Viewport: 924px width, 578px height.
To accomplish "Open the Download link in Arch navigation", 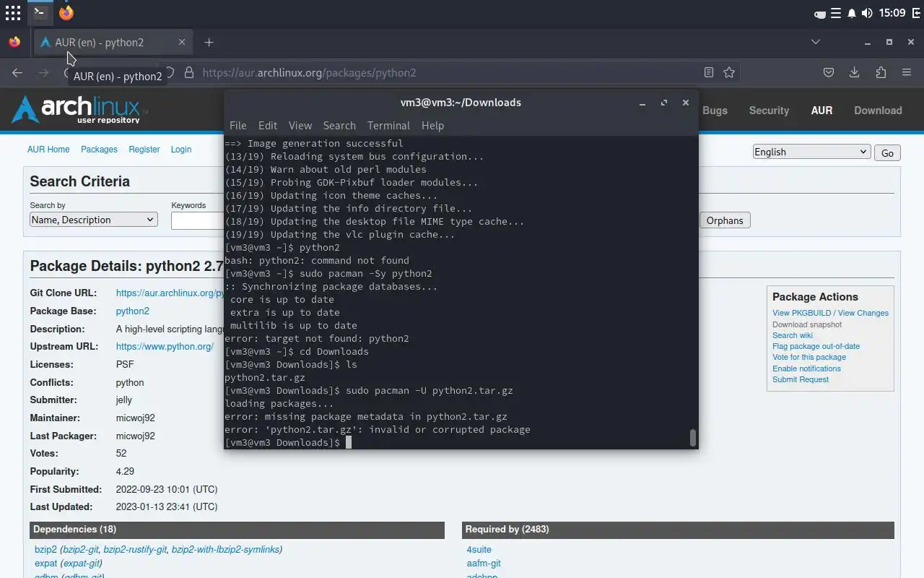I will tap(878, 111).
